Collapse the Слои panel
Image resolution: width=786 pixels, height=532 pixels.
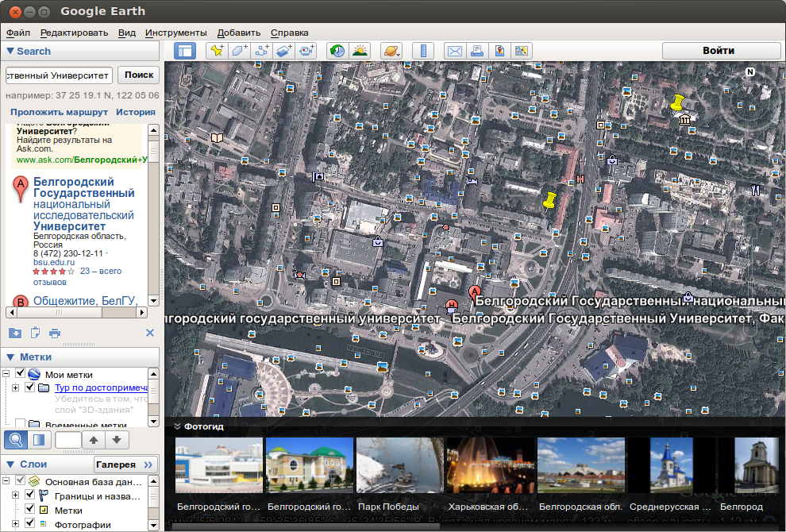(10, 465)
